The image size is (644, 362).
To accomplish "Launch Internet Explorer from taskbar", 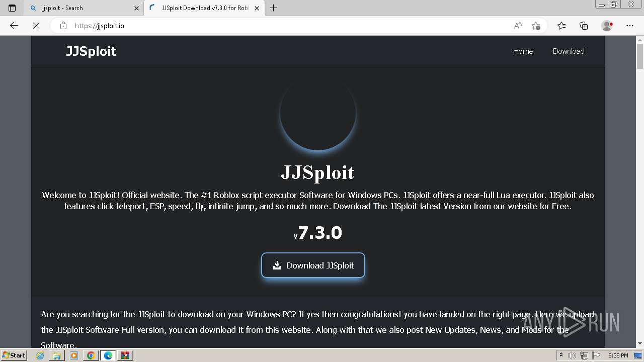I will tap(40, 355).
